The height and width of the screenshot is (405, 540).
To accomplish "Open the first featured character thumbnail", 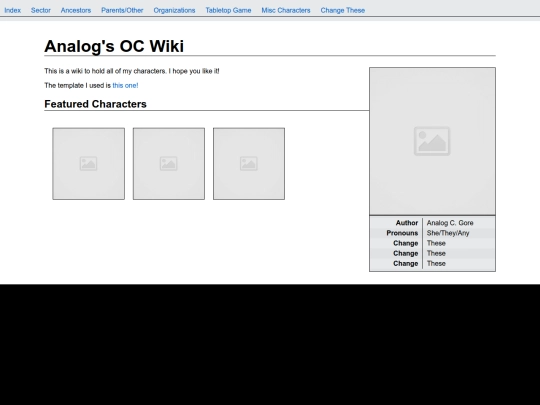I will pos(89,164).
